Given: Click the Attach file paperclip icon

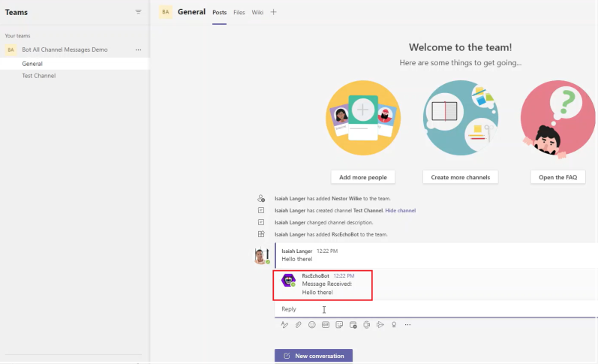Looking at the screenshot, I should (x=298, y=325).
